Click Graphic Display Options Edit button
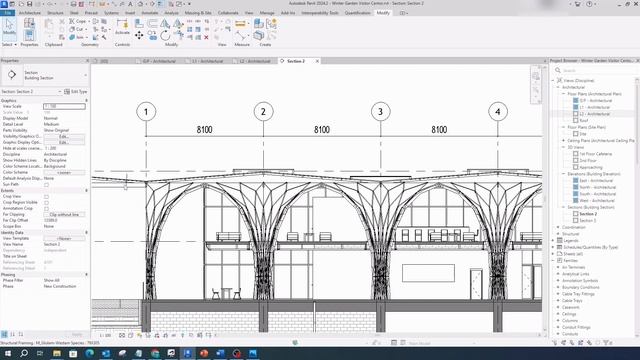 [x=64, y=142]
